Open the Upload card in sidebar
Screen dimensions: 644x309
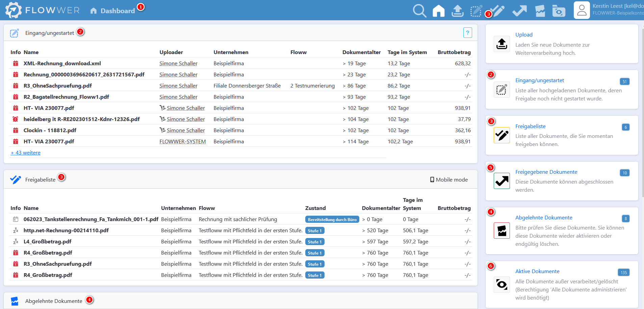[524, 35]
